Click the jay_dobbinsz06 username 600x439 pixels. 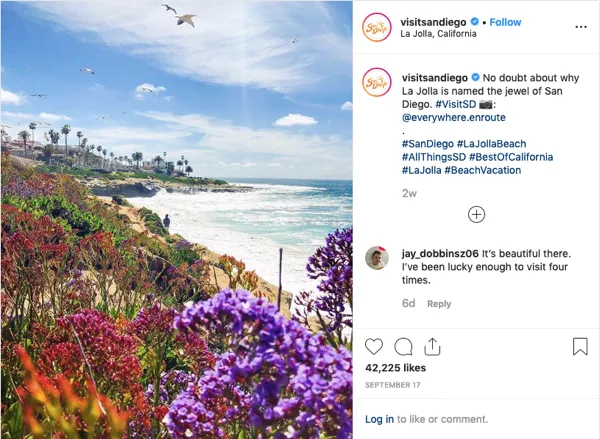coord(439,252)
